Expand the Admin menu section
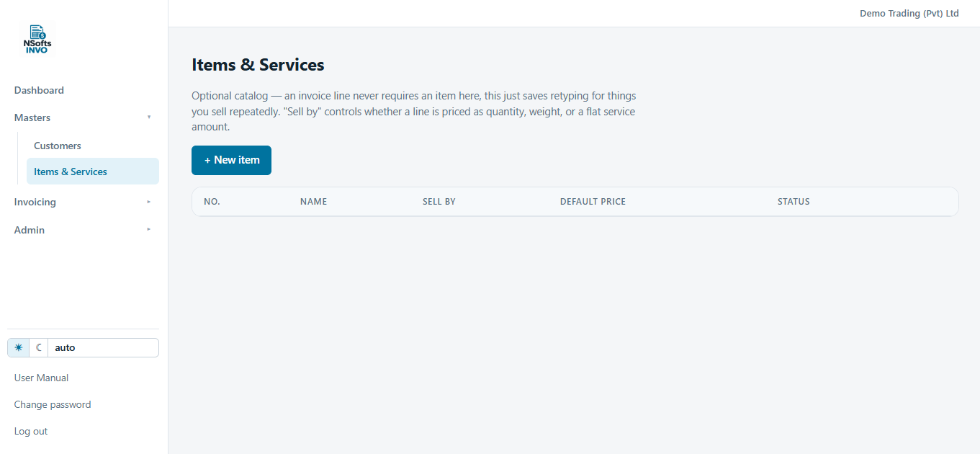This screenshot has width=980, height=454. pos(83,230)
